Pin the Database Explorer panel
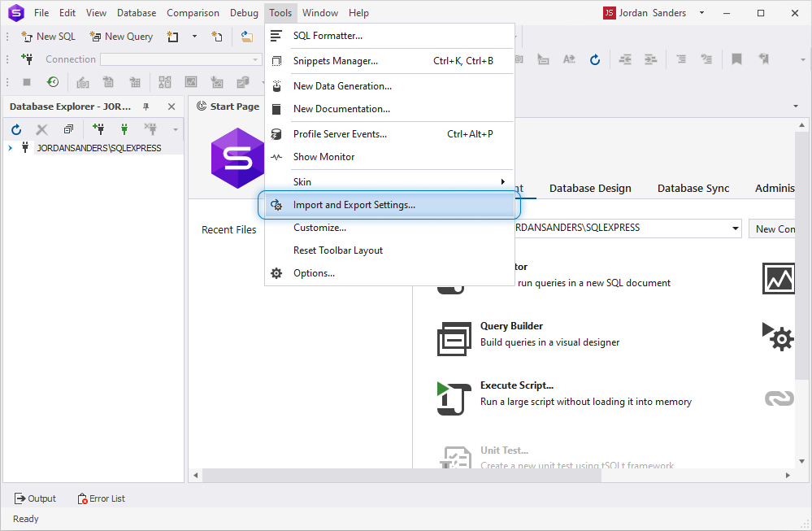Viewport: 812px width, 531px height. pyautogui.click(x=146, y=107)
